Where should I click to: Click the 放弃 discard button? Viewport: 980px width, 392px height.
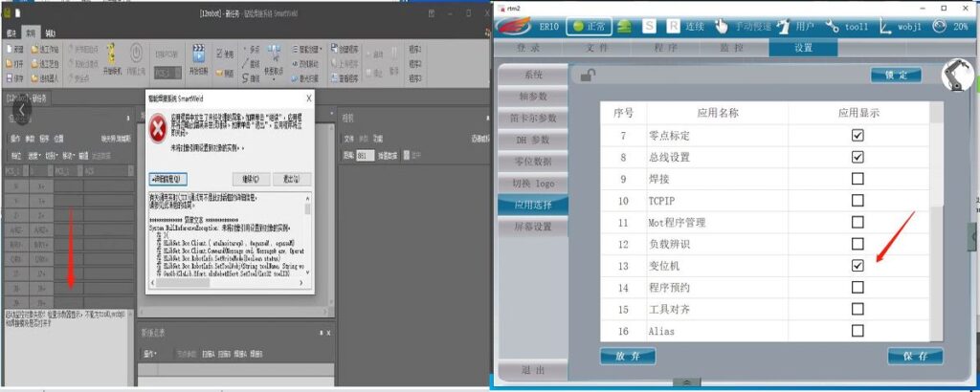pos(627,356)
